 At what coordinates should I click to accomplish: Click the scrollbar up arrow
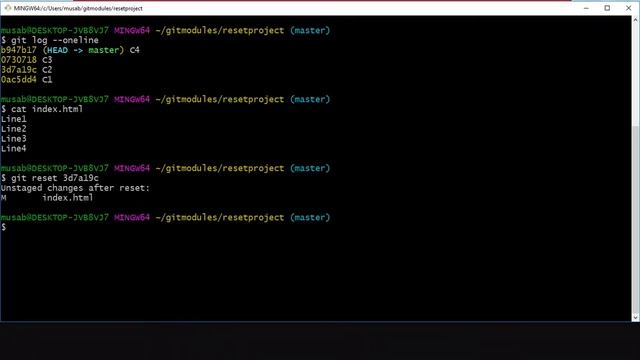click(x=636, y=20)
